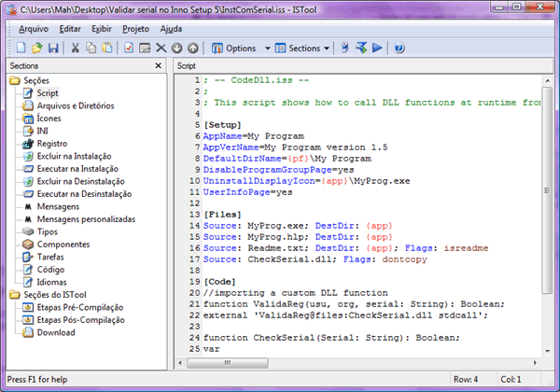Open the Tipos section
The width and height of the screenshot is (560, 392).
(48, 231)
